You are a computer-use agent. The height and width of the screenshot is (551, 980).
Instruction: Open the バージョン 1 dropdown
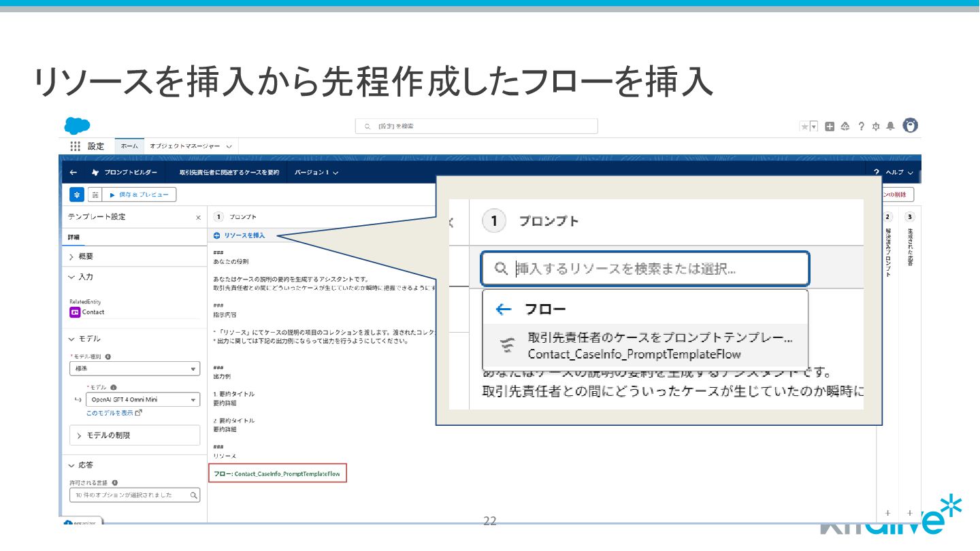point(316,173)
